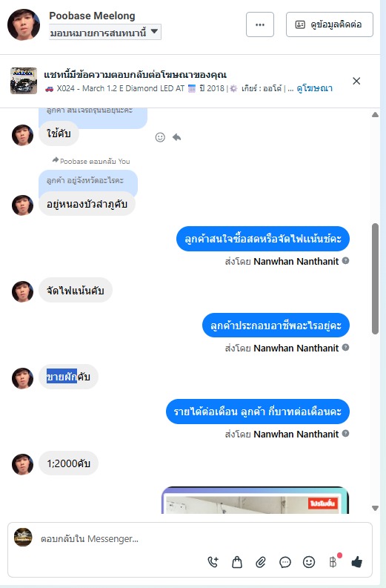The image size is (386, 588).
Task: Reply to the 'ใช่คับ' message arrow
Action: [x=177, y=137]
